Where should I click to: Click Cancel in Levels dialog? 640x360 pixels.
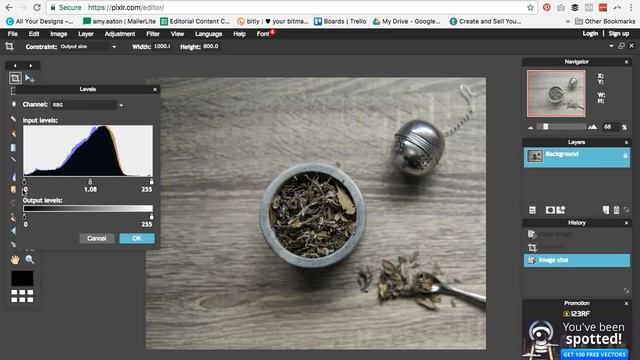pos(97,238)
